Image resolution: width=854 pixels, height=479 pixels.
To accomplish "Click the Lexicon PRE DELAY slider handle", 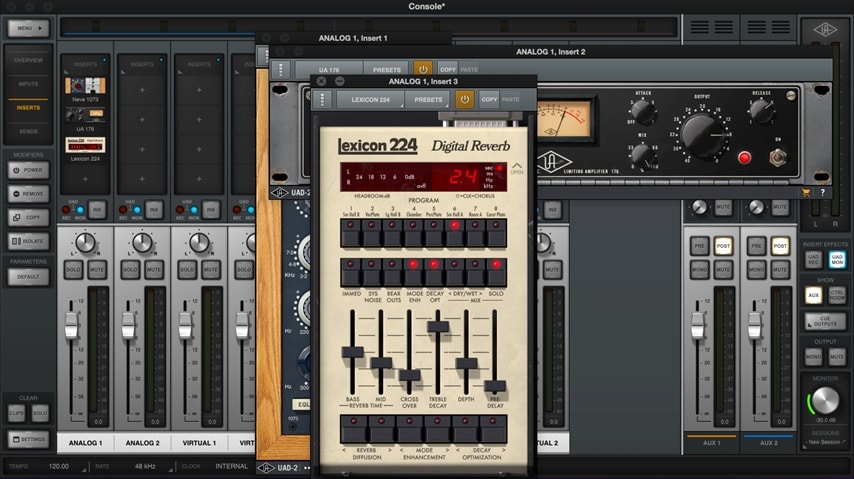I will 494,385.
